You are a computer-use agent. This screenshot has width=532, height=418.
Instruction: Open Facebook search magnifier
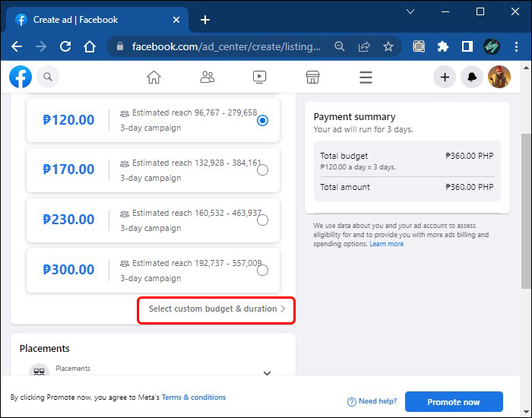click(48, 77)
